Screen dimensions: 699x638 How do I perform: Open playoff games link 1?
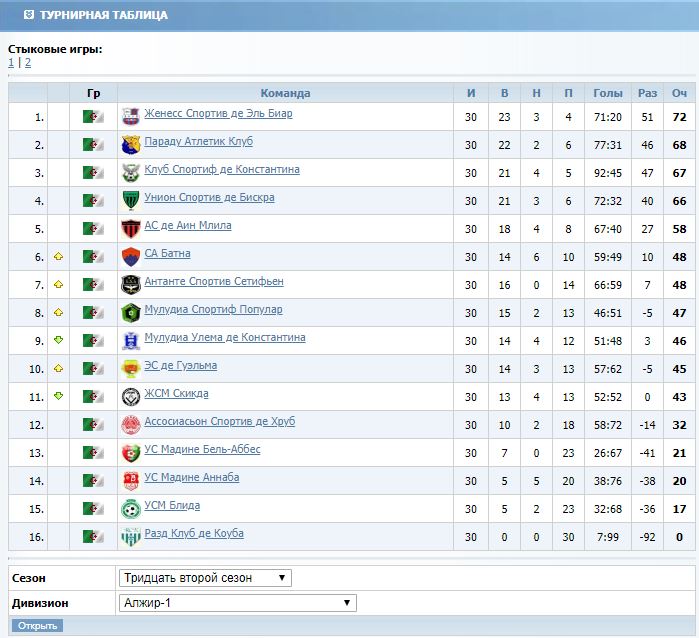[11, 62]
